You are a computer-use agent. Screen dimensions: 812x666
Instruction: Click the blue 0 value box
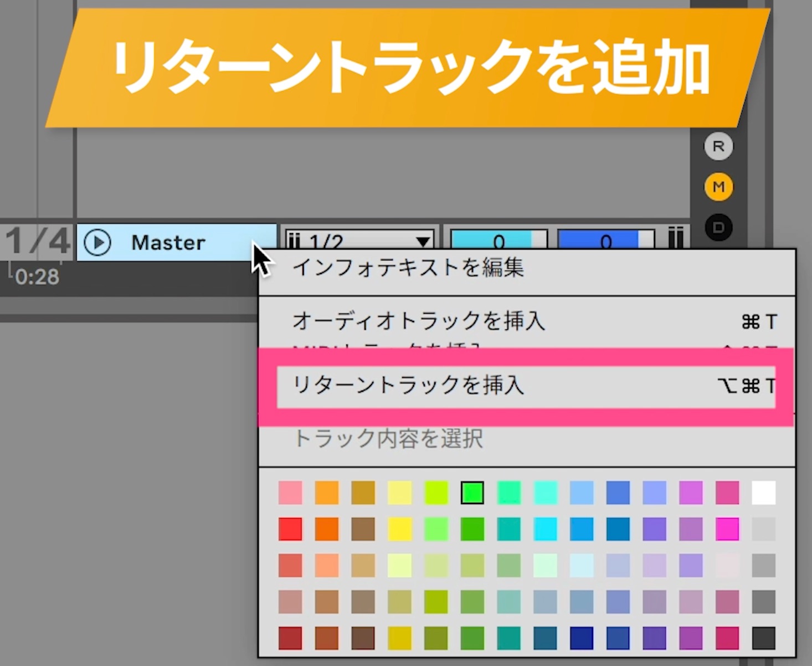[606, 240]
